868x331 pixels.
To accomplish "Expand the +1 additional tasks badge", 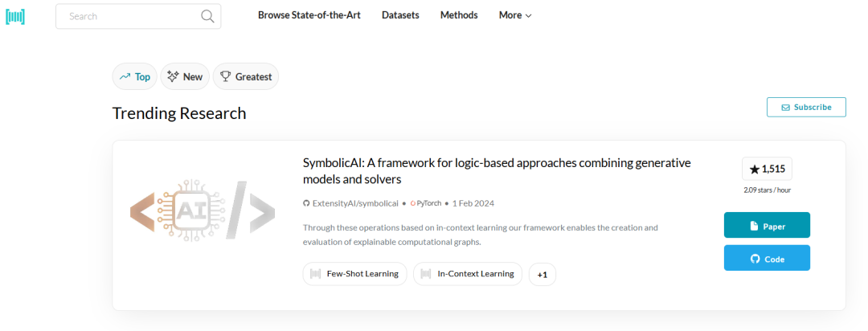I will click(542, 275).
